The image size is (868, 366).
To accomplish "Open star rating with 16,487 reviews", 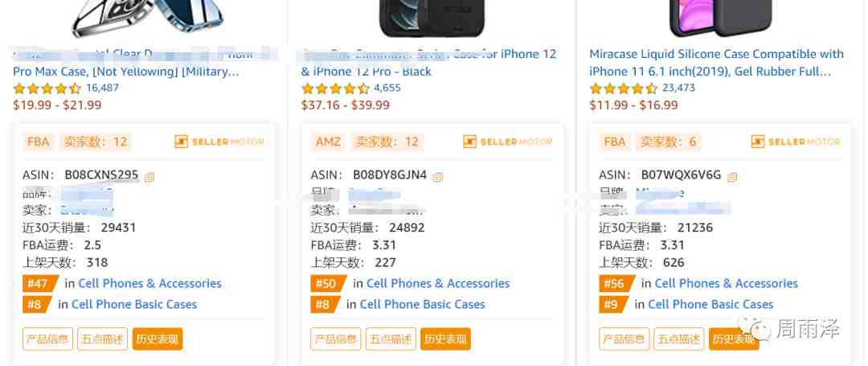I will coord(47,88).
